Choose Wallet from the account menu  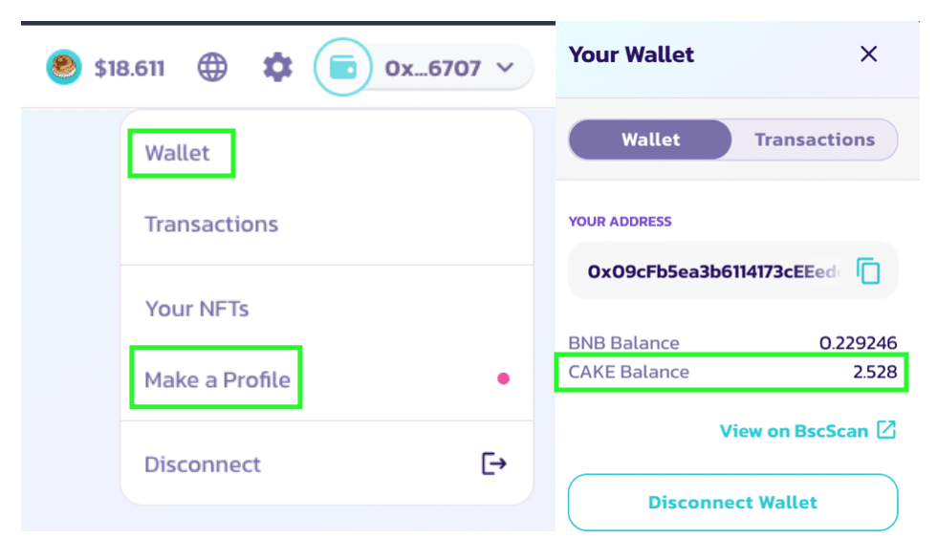178,153
